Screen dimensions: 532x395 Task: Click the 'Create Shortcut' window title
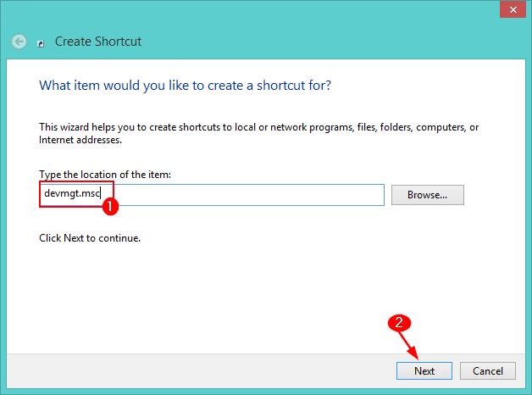point(98,42)
